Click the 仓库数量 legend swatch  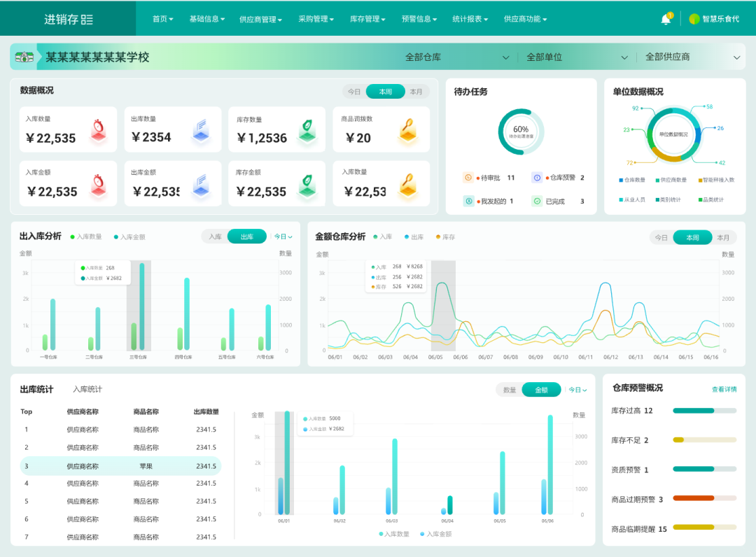(x=621, y=181)
